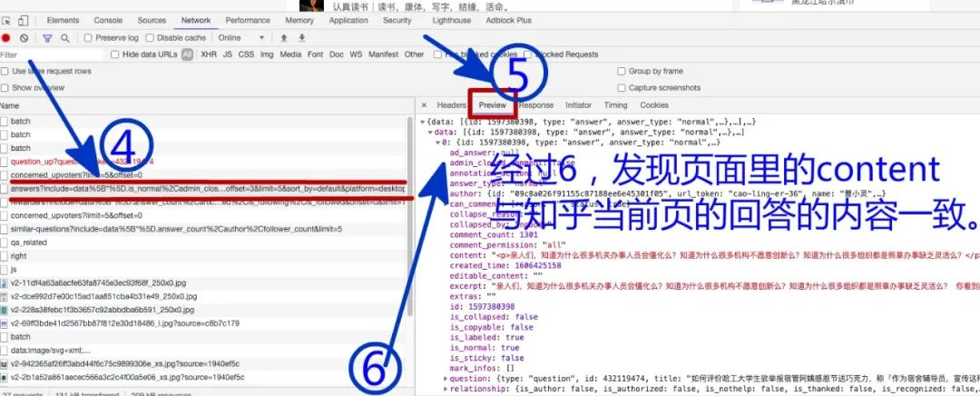Filter requests by All types
The image size is (980, 396).
(x=187, y=54)
